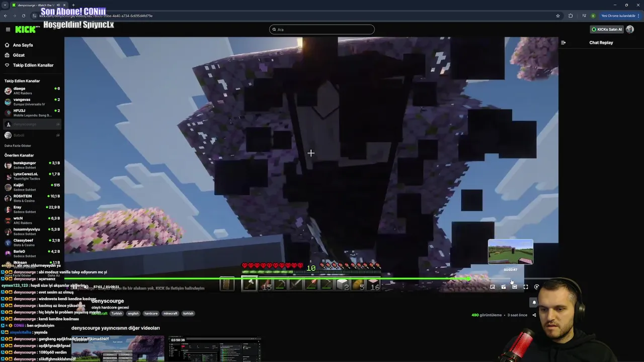Collapse the Chat Replay panel
644x362 pixels.
(563, 42)
